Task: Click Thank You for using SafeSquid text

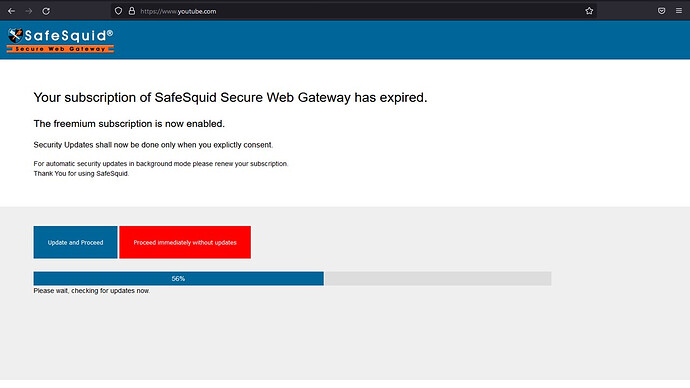Action: coord(81,174)
